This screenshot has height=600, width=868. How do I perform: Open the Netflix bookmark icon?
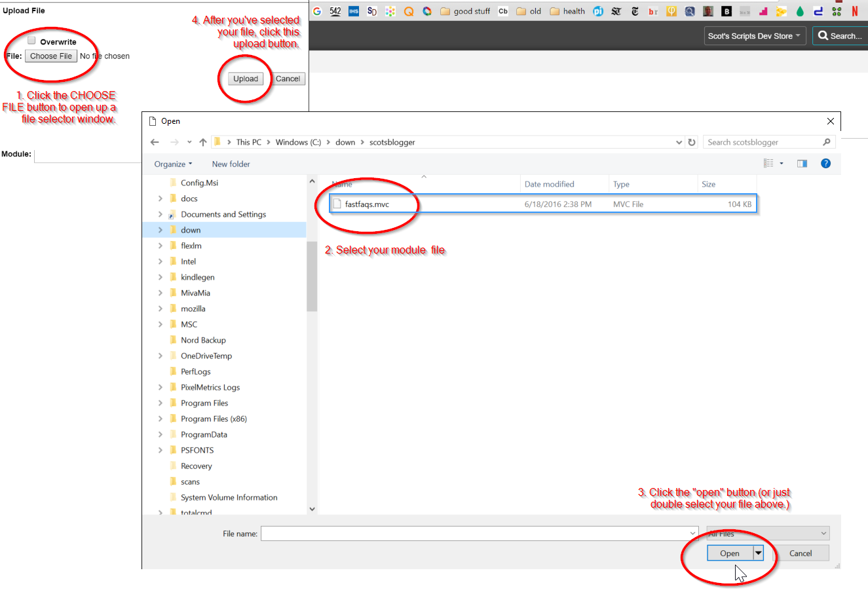pyautogui.click(x=855, y=11)
